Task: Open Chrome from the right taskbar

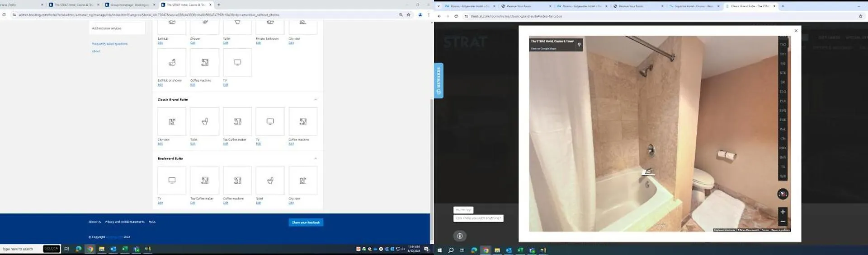Action: (x=486, y=250)
